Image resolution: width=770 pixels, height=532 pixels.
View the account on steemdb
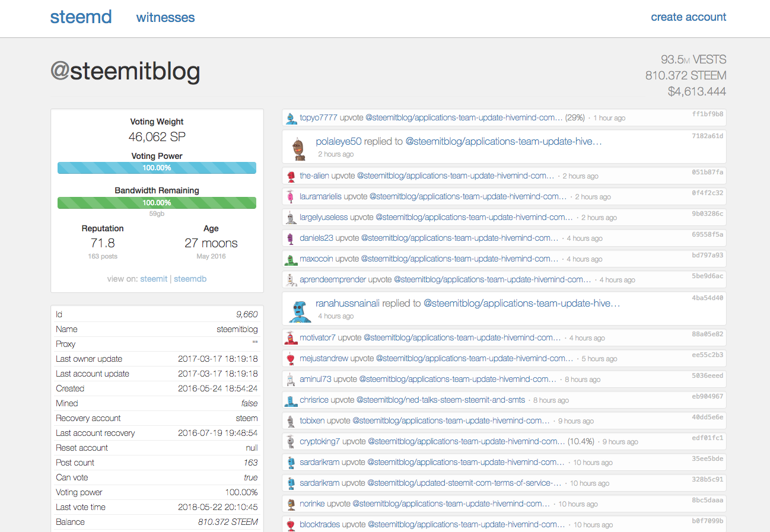point(190,279)
